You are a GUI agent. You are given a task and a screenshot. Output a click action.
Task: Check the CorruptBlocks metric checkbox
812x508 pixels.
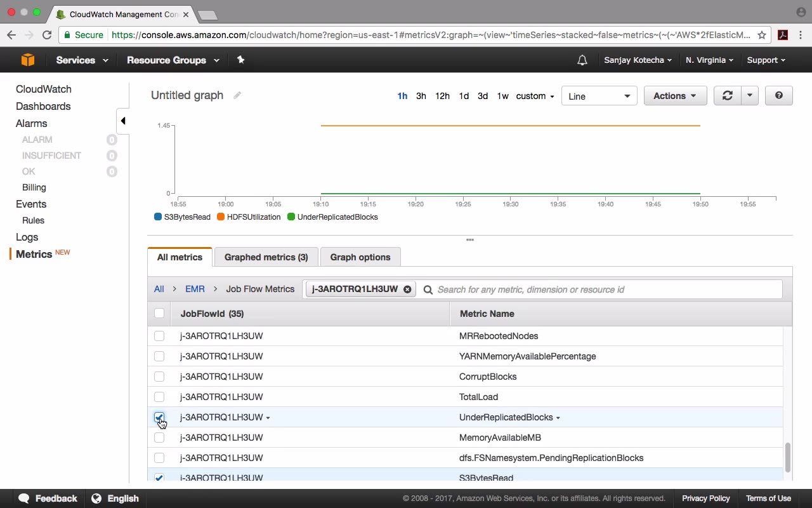tap(159, 377)
